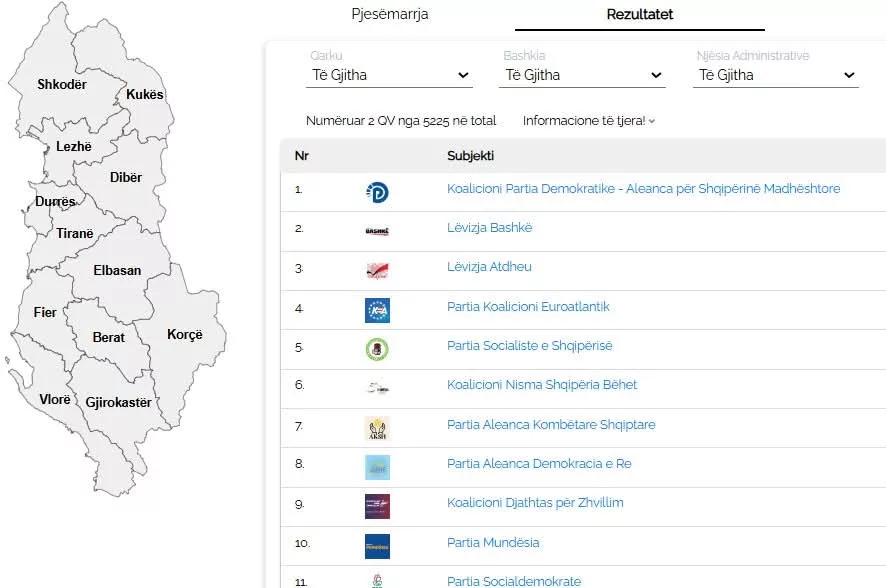Select Fier region on the map
The height and width of the screenshot is (588, 886).
[x=45, y=313]
